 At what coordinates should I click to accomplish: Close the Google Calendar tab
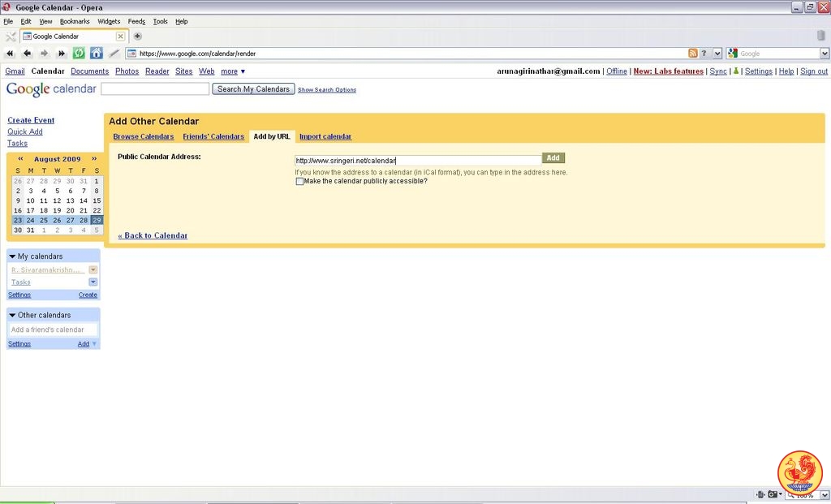point(120,37)
